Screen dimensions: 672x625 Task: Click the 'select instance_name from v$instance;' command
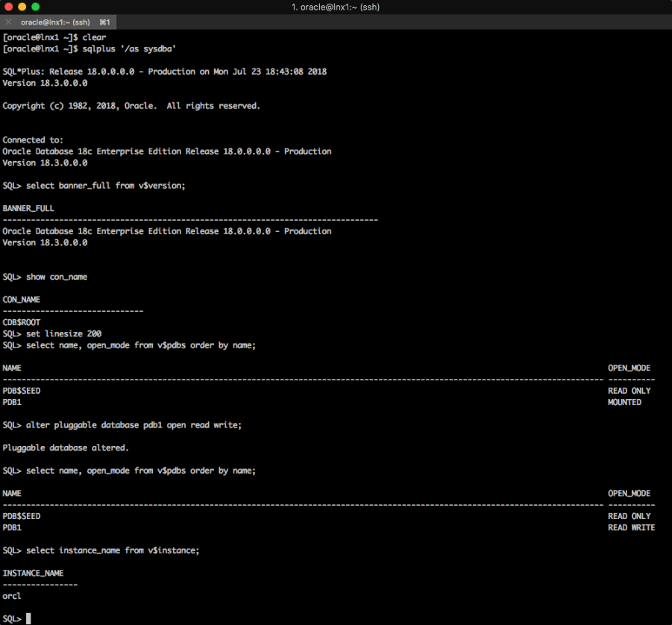(x=113, y=550)
